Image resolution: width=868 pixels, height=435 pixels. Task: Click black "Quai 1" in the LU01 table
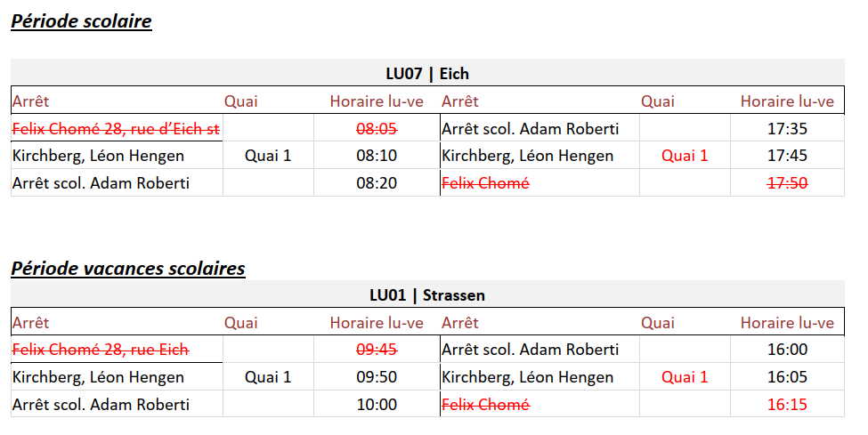click(x=268, y=377)
